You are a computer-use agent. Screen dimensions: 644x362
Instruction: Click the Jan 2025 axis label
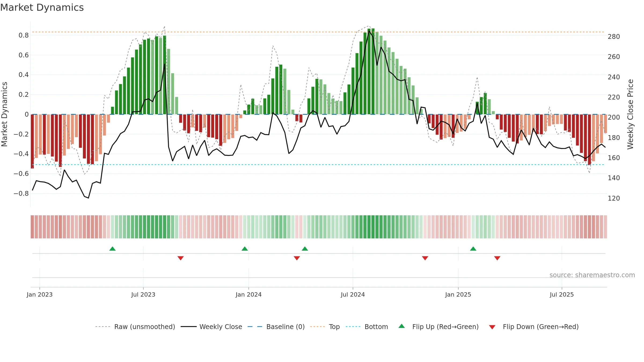coord(458,294)
